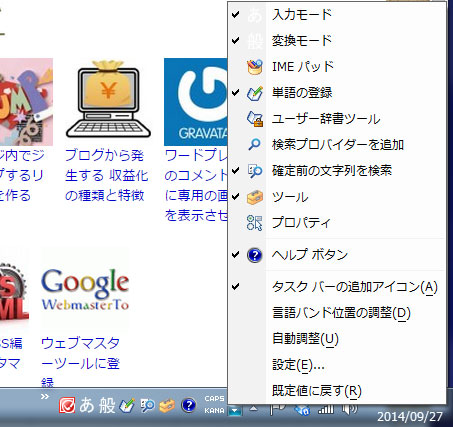Screen dimensions: 453x427
Task: Select IME パッド menu entry
Action: 337,67
